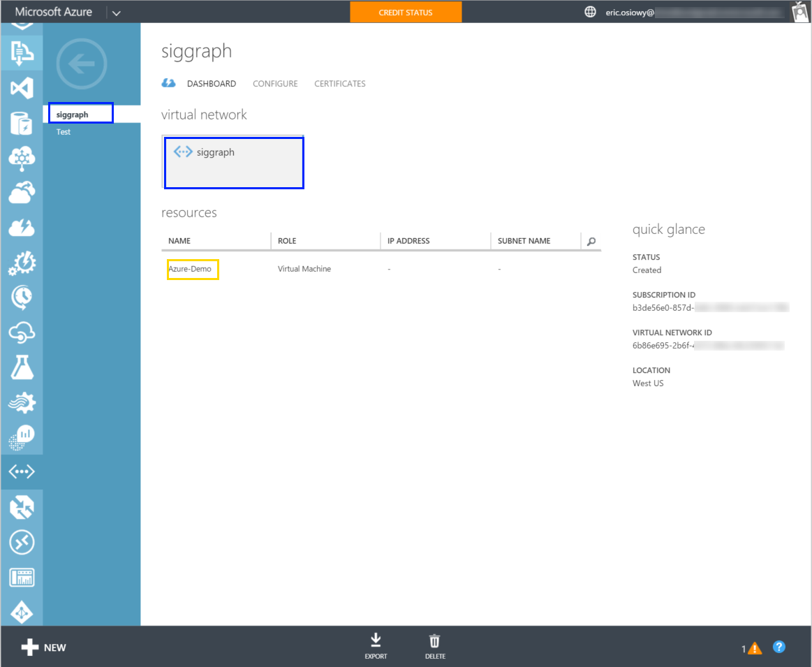Click the virtual network ID value
This screenshot has width=812, height=667.
pos(709,346)
